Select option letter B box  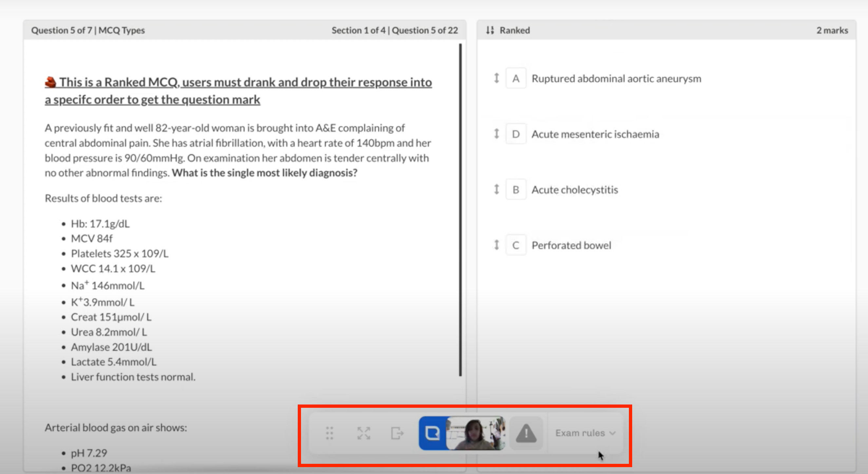(x=516, y=190)
